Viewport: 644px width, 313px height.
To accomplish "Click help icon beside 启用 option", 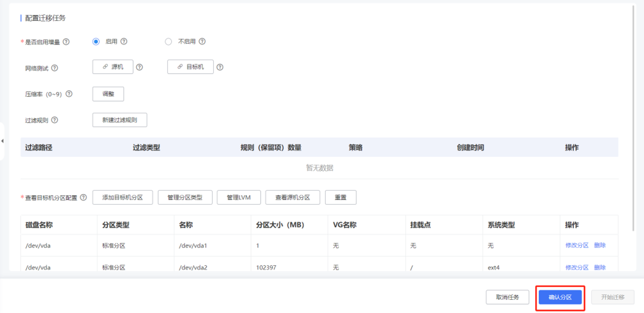I will [x=124, y=42].
